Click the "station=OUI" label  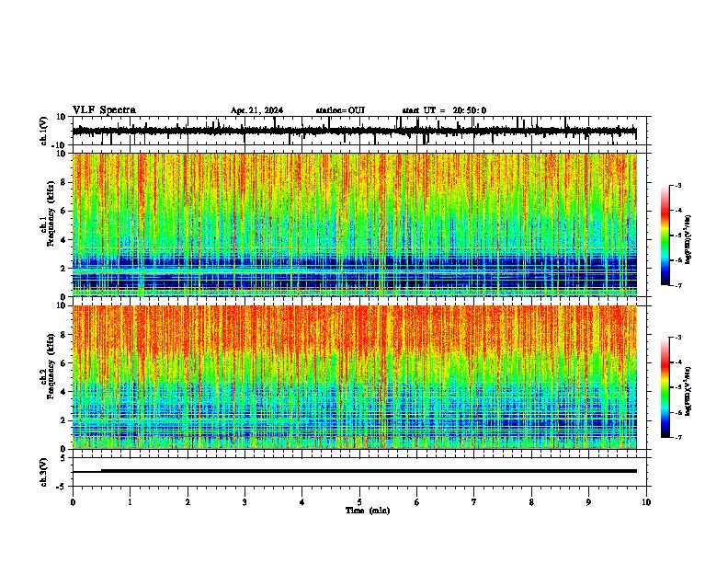click(340, 110)
